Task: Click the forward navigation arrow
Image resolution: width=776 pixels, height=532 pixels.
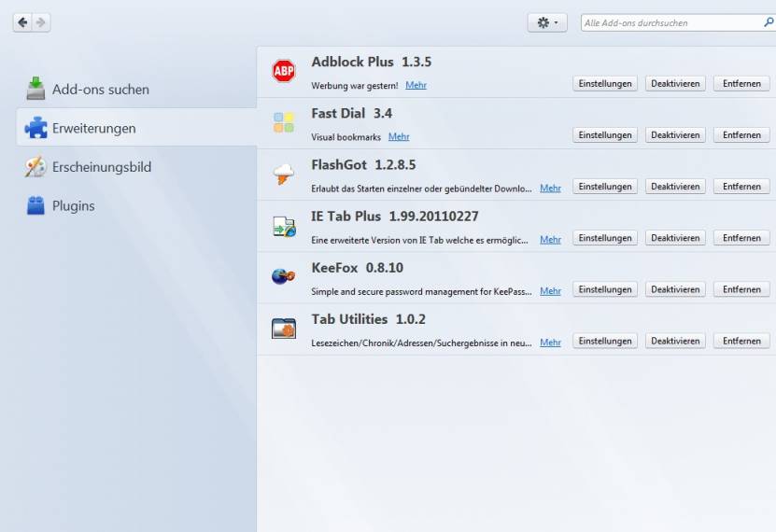Action: pyautogui.click(x=41, y=22)
